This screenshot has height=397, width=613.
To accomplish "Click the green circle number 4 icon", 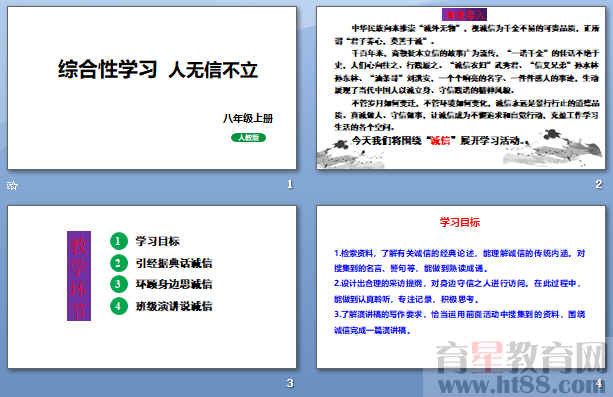I will [119, 306].
